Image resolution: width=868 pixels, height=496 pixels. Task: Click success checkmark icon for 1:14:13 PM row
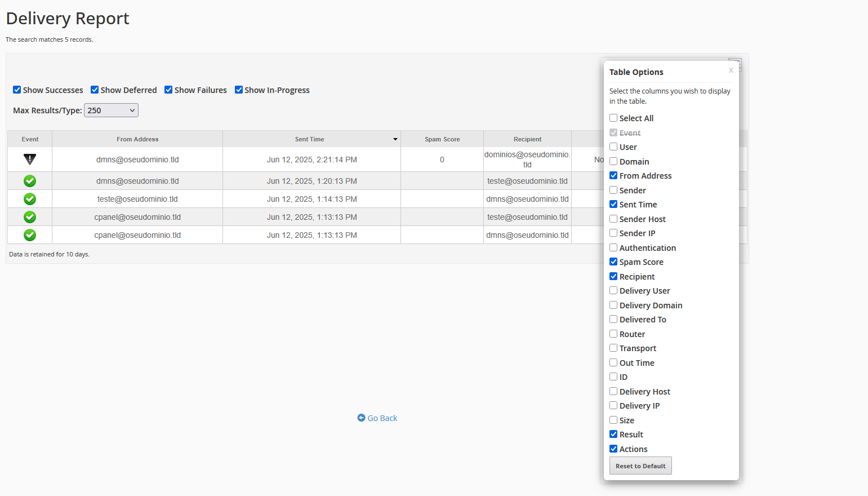pos(30,199)
